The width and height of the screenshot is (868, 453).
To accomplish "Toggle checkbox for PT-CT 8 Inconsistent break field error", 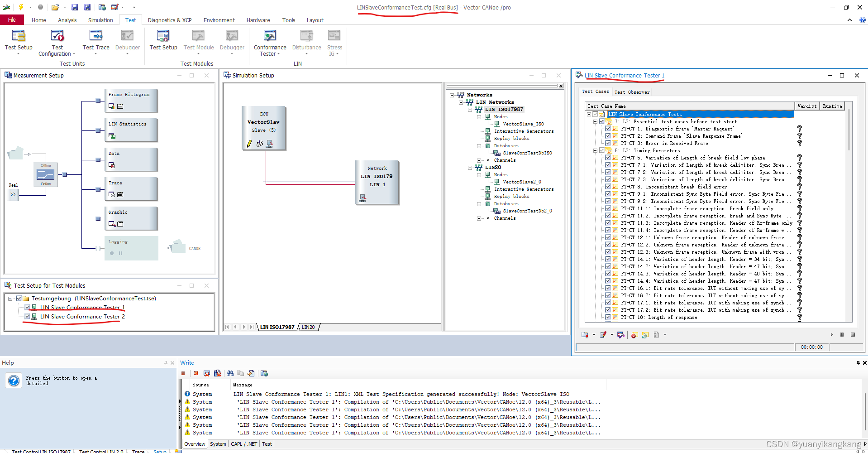I will (x=608, y=187).
